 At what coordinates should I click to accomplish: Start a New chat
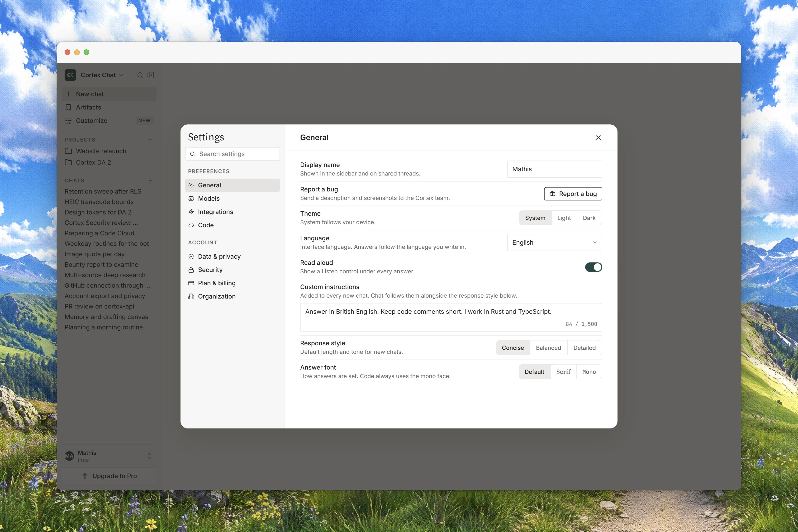109,94
